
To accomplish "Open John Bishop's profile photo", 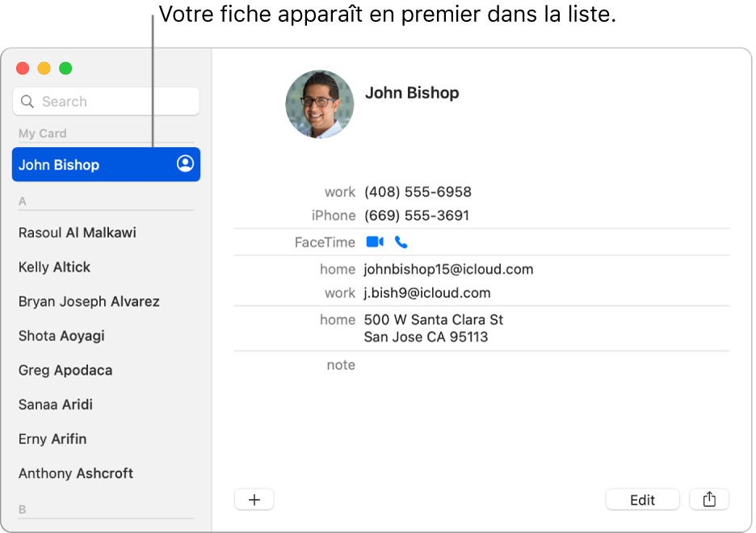I will 319,104.
